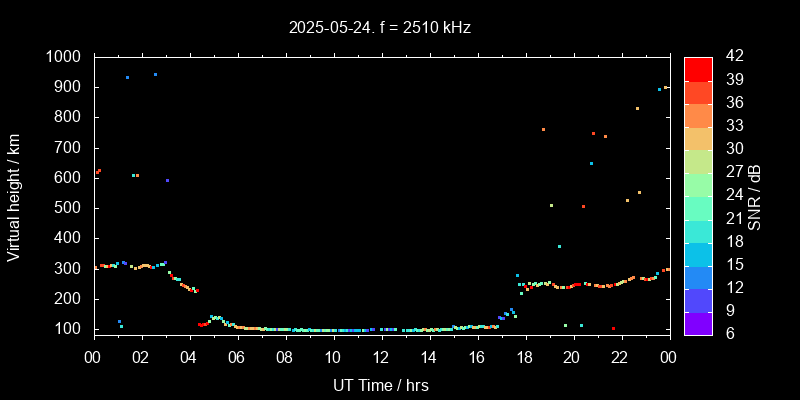The image size is (800, 400).
Task: Click the 'UT Time / hrs' axis label
Action: click(x=380, y=384)
